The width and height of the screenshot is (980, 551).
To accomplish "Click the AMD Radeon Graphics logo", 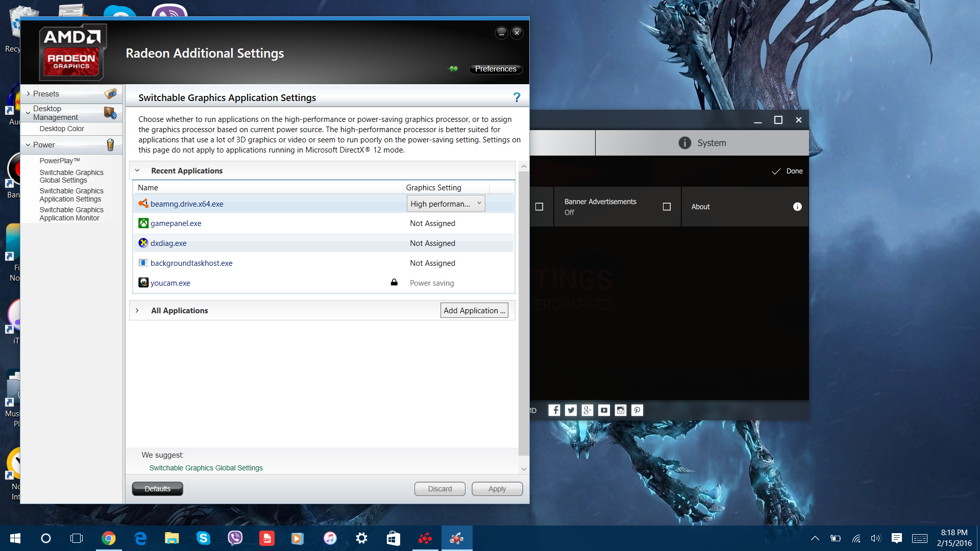I will click(x=72, y=52).
